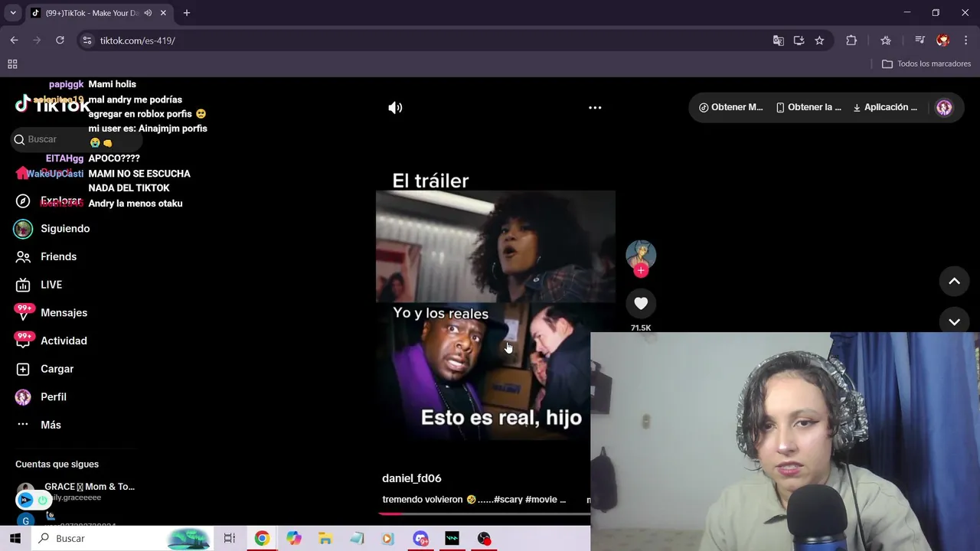Image resolution: width=980 pixels, height=551 pixels.
Task: Click the Aplicación download button
Action: pos(885,108)
